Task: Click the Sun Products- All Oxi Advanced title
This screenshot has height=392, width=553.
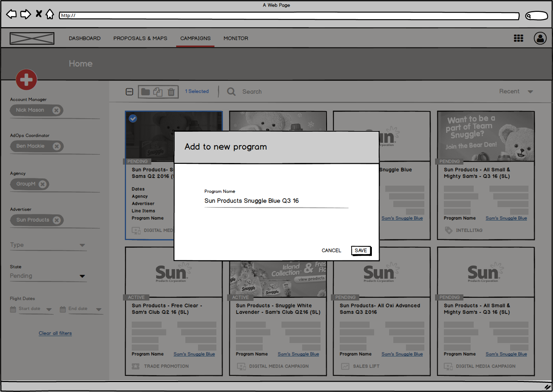Action: click(380, 309)
